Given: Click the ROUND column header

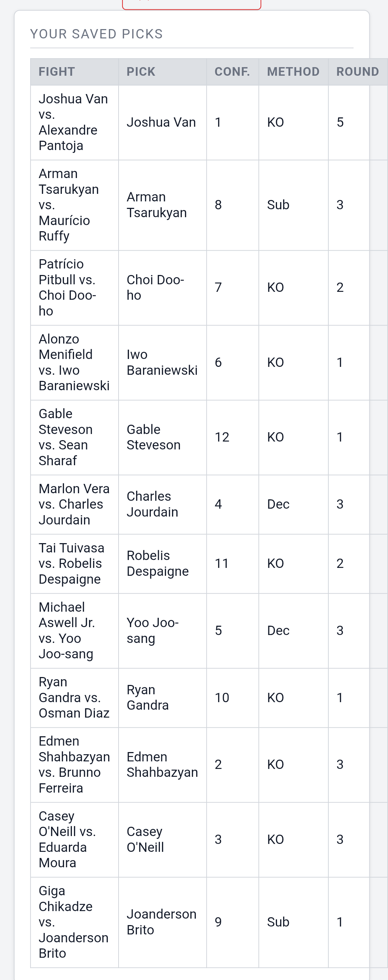Looking at the screenshot, I should pos(357,71).
